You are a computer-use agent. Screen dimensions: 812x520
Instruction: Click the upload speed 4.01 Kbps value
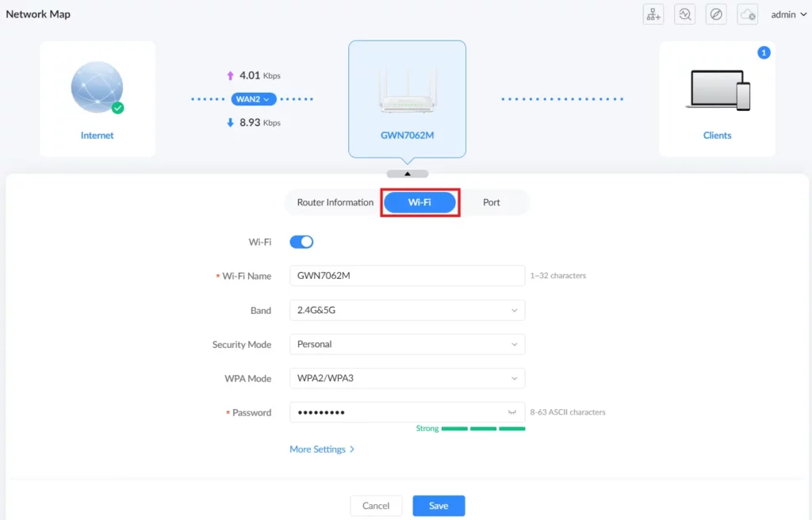coord(260,75)
